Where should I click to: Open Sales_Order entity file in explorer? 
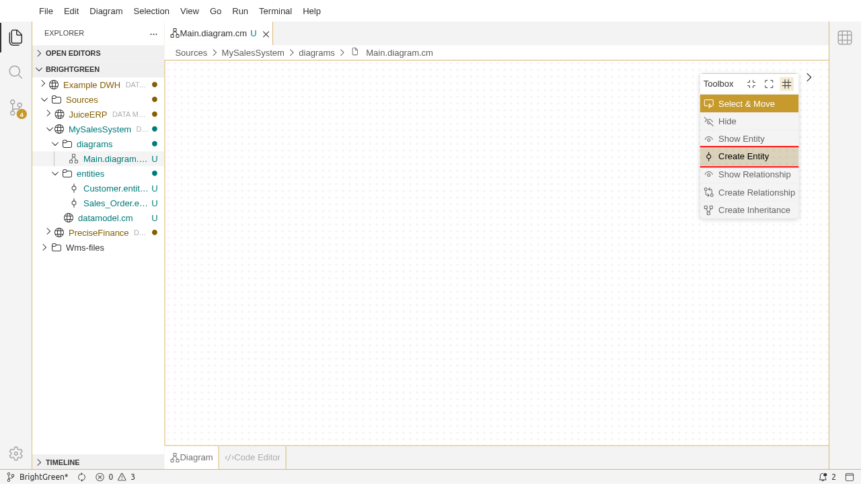[x=115, y=203]
